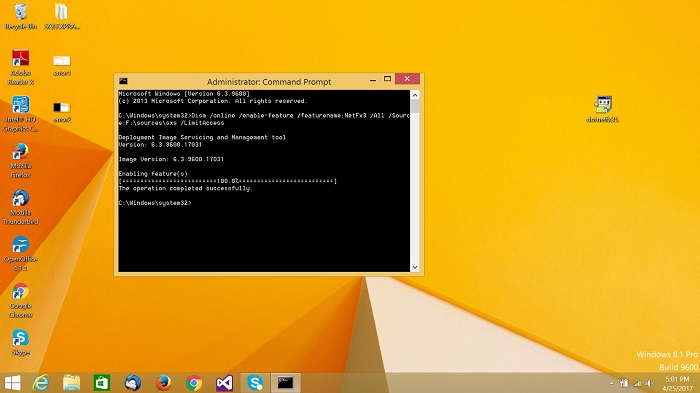The height and width of the screenshot is (393, 700).
Task: Launch Internet Explorer from the taskbar
Action: point(41,383)
